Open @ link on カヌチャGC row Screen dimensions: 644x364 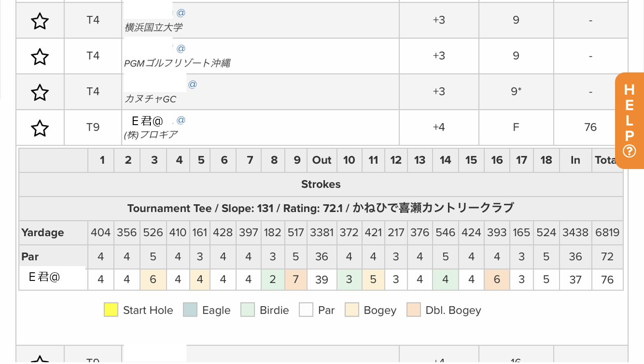point(192,84)
